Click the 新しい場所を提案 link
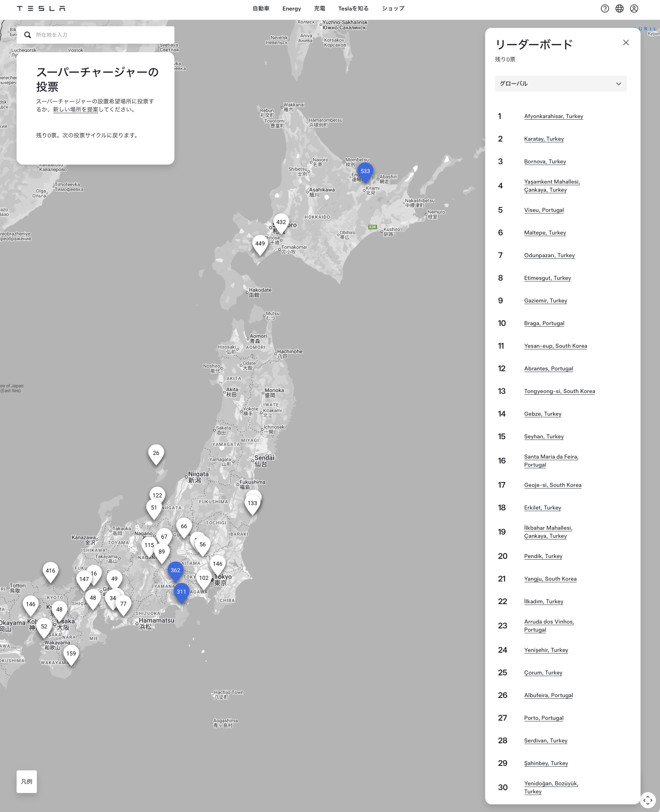This screenshot has height=812, width=660. click(76, 110)
